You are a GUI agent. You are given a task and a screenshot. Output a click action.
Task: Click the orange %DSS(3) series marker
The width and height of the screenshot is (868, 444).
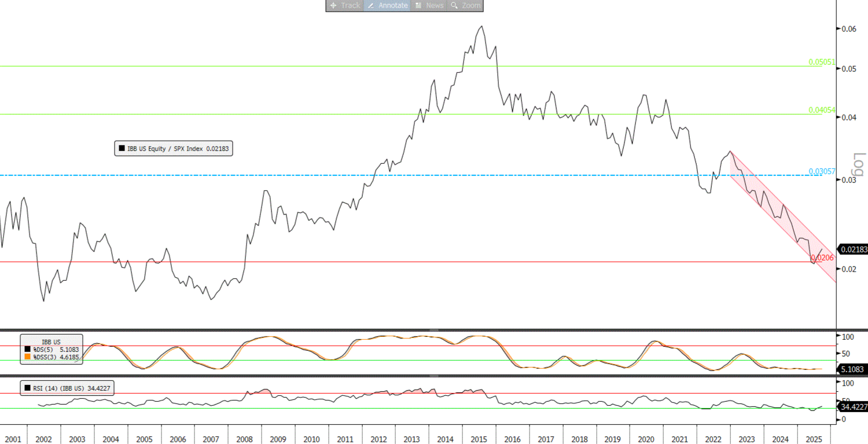[x=28, y=358]
